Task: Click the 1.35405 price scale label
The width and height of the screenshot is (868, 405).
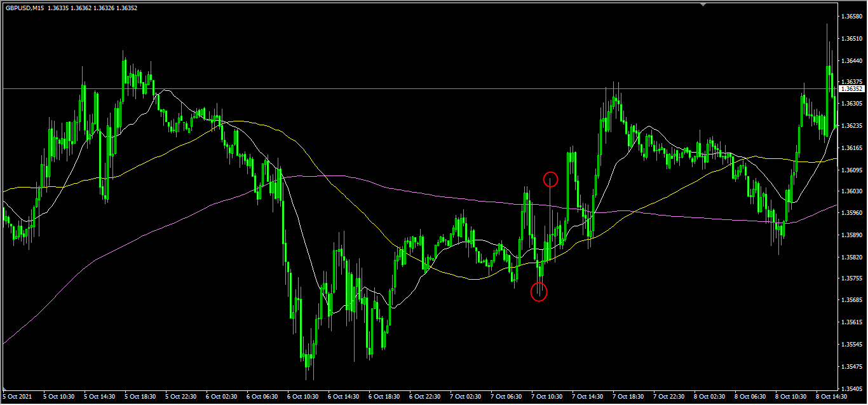Action: [x=851, y=388]
